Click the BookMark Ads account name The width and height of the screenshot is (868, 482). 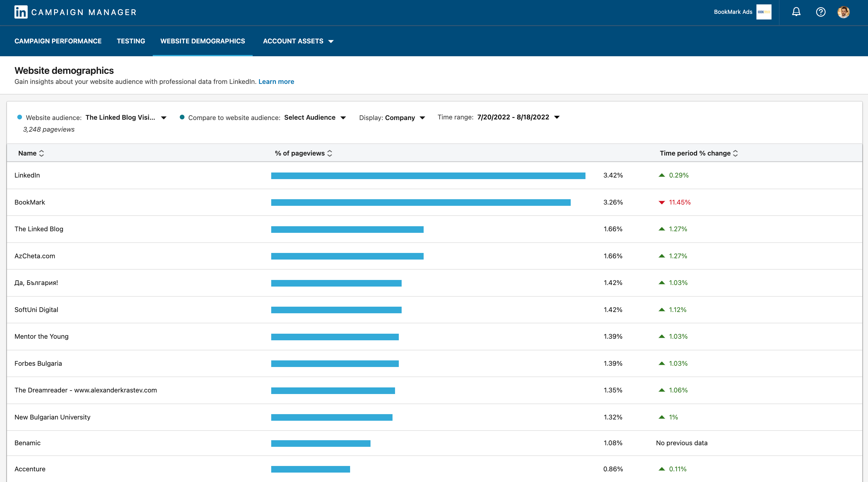(x=733, y=12)
